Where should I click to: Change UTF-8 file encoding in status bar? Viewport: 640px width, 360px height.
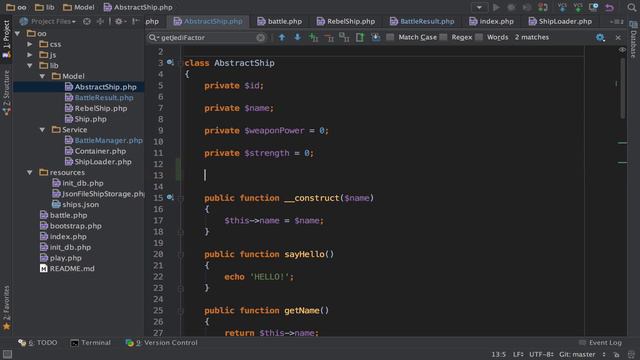[x=542, y=355]
